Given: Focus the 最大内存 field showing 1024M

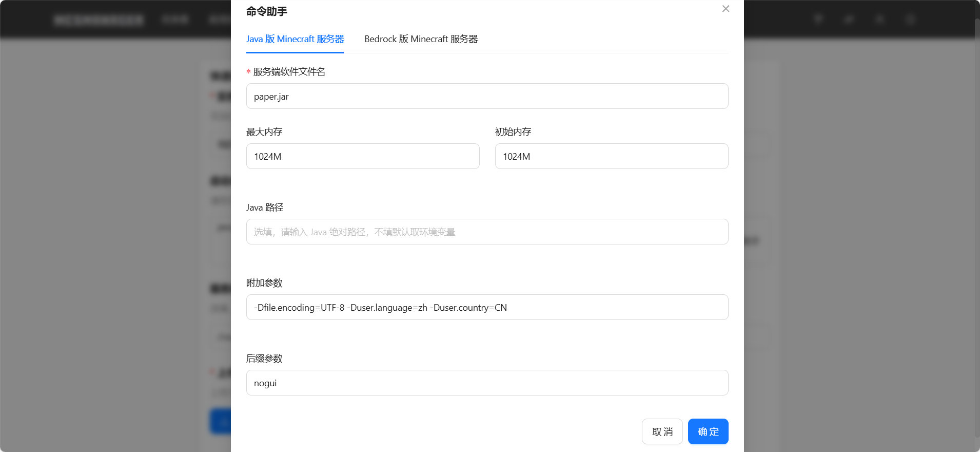Looking at the screenshot, I should click(363, 157).
